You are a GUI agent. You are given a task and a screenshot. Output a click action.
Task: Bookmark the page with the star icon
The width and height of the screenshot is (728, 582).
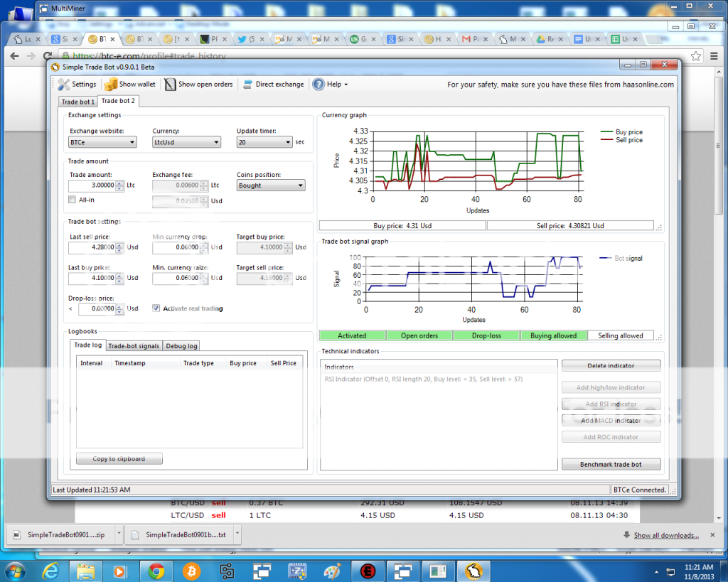coord(695,56)
